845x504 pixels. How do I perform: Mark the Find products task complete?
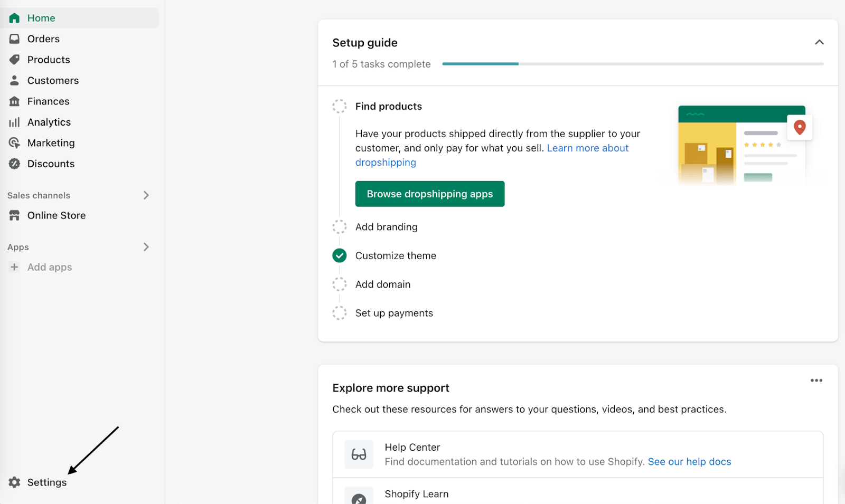tap(340, 106)
